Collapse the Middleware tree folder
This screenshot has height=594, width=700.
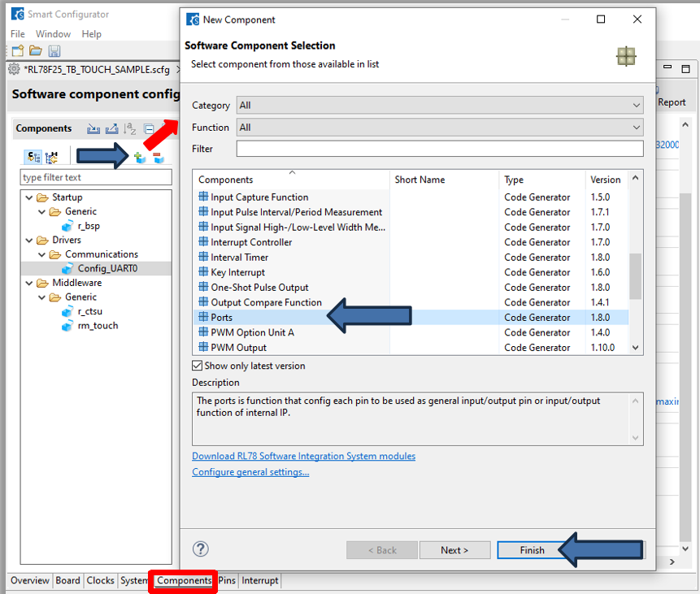click(29, 283)
